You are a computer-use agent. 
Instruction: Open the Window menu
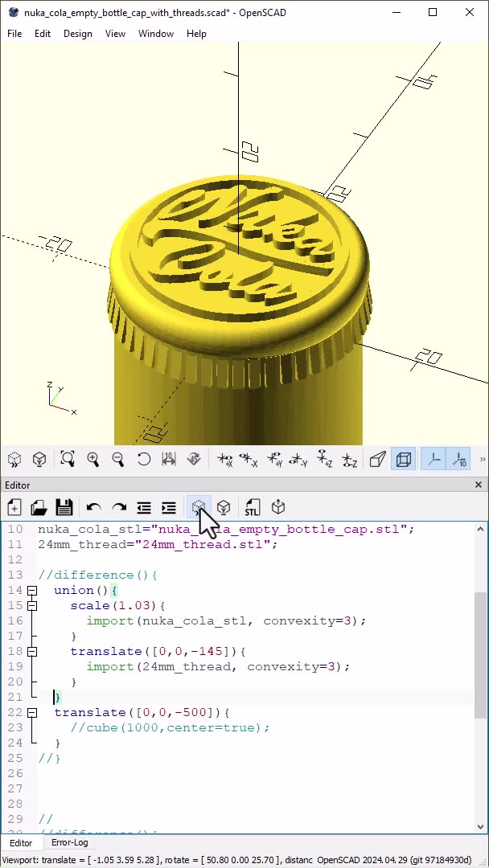[155, 34]
